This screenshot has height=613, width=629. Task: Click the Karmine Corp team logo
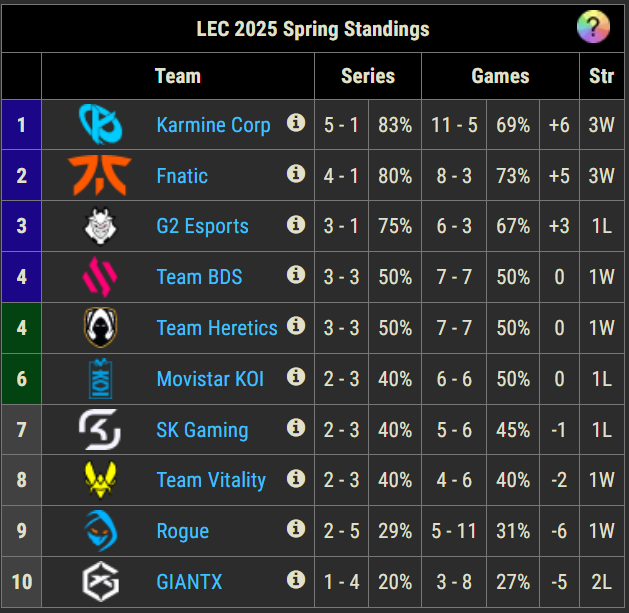pos(100,124)
